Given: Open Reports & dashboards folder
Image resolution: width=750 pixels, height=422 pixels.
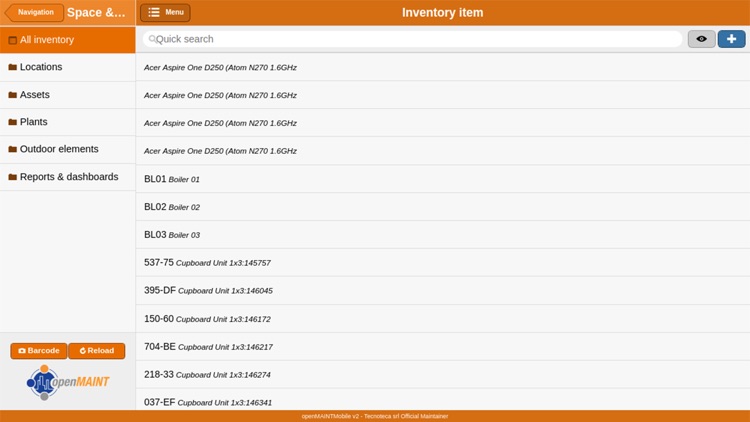Looking at the screenshot, I should [x=67, y=177].
